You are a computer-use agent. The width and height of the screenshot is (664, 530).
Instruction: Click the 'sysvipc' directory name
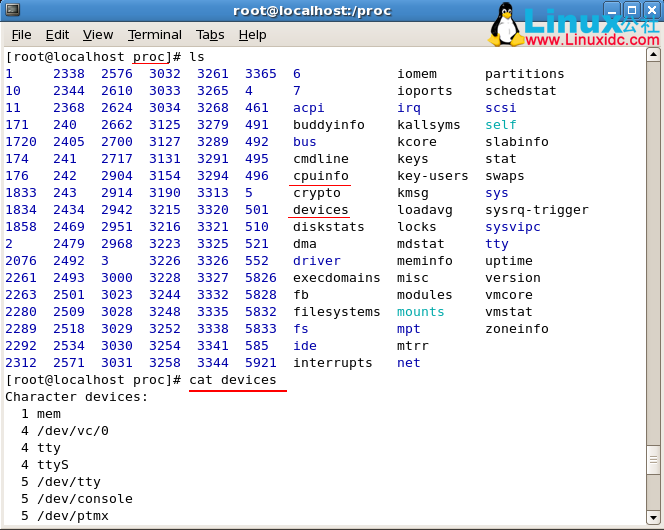(513, 227)
